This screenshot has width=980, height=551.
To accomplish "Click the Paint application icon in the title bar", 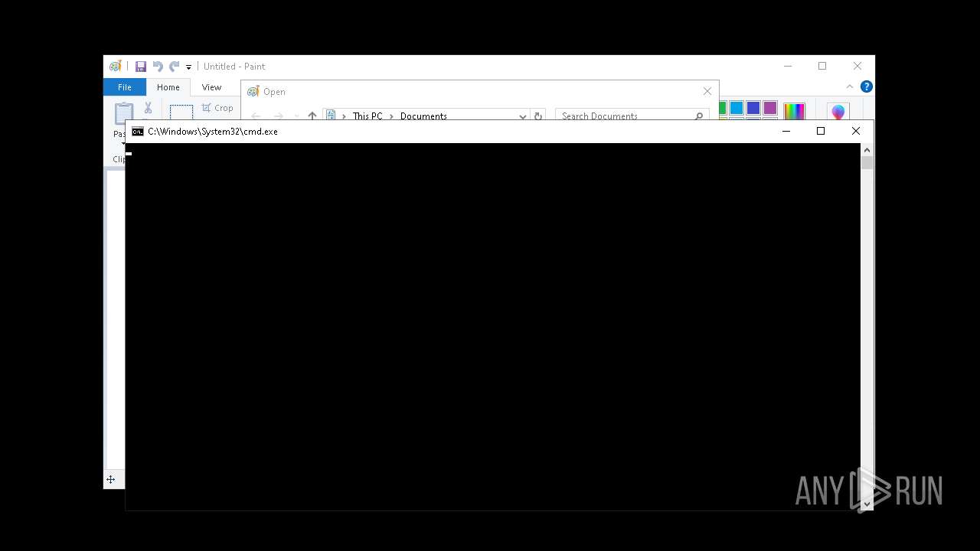I will 115,67.
